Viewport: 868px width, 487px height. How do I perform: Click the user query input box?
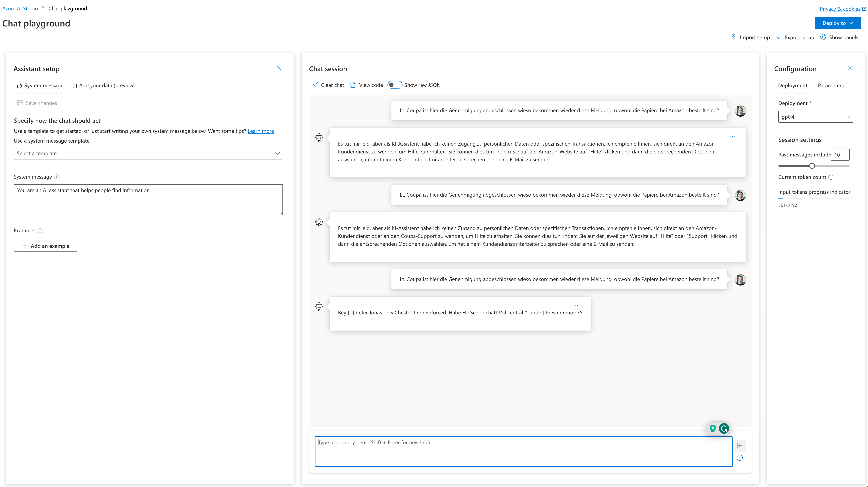(x=523, y=452)
